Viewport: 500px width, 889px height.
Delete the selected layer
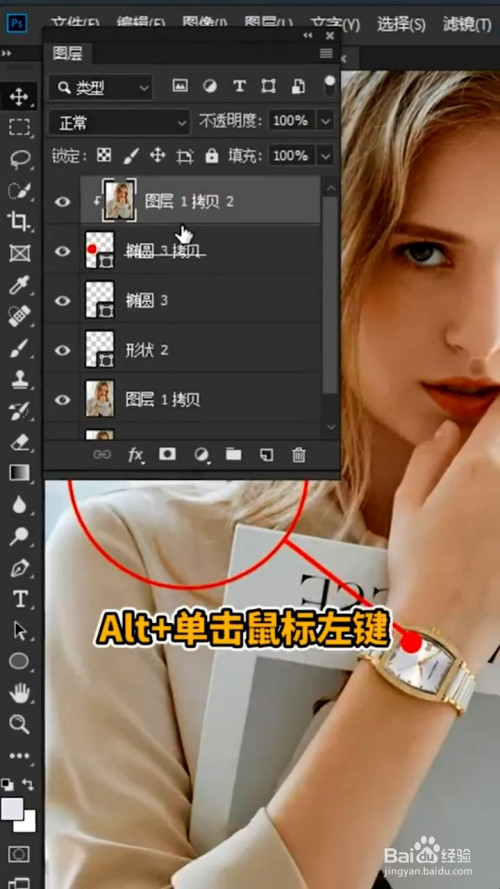299,455
